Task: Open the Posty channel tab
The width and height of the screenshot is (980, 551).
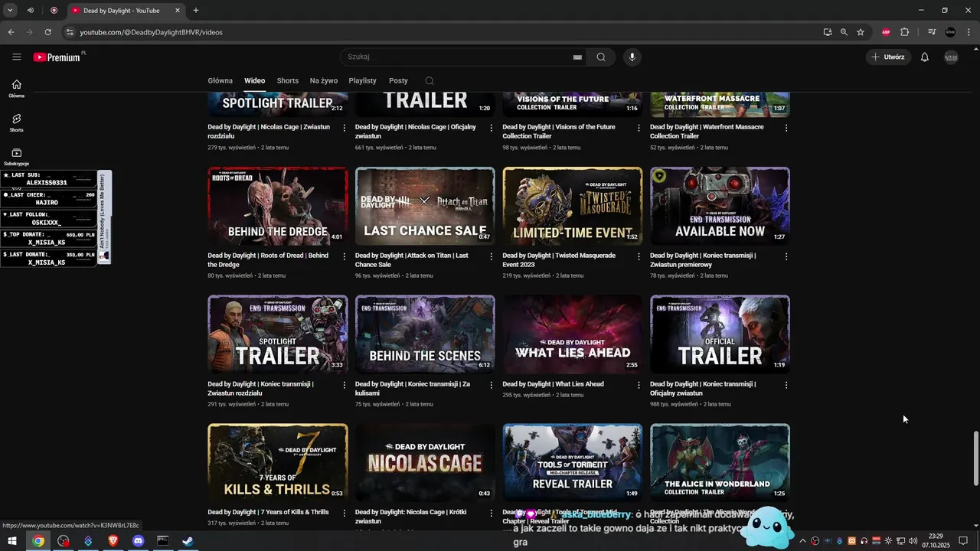Action: [x=398, y=80]
